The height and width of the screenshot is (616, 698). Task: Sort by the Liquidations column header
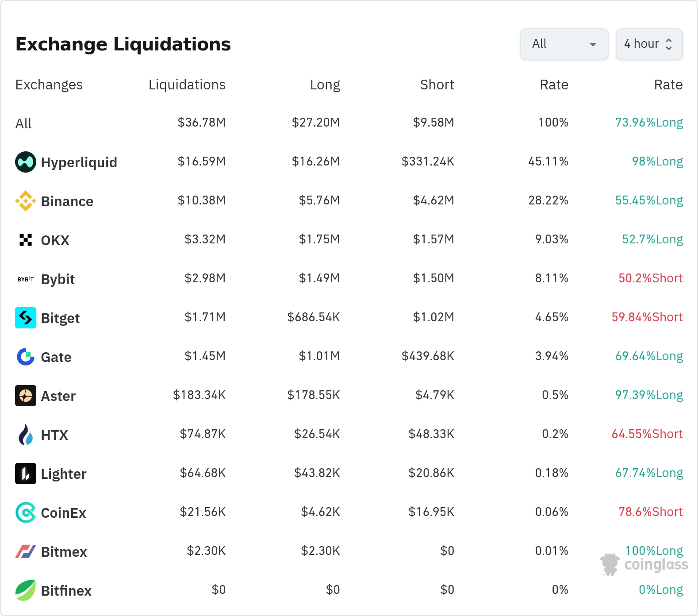pos(187,85)
